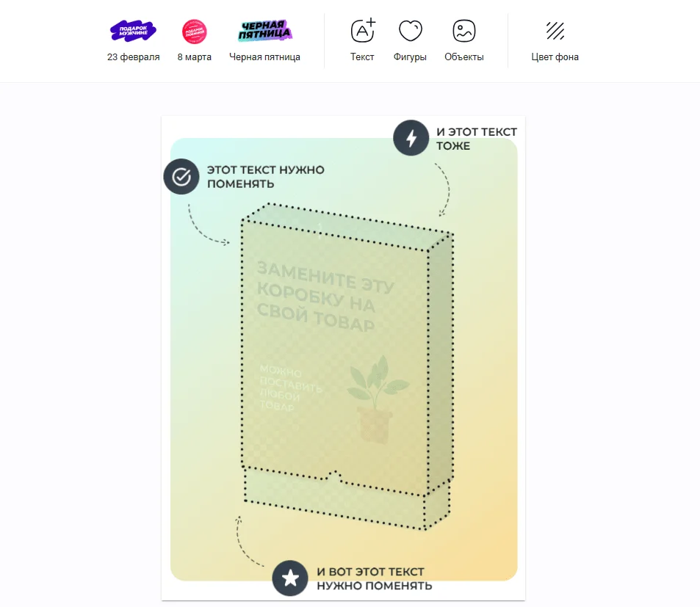Select the checkmark circle icon on canvas

click(x=181, y=177)
